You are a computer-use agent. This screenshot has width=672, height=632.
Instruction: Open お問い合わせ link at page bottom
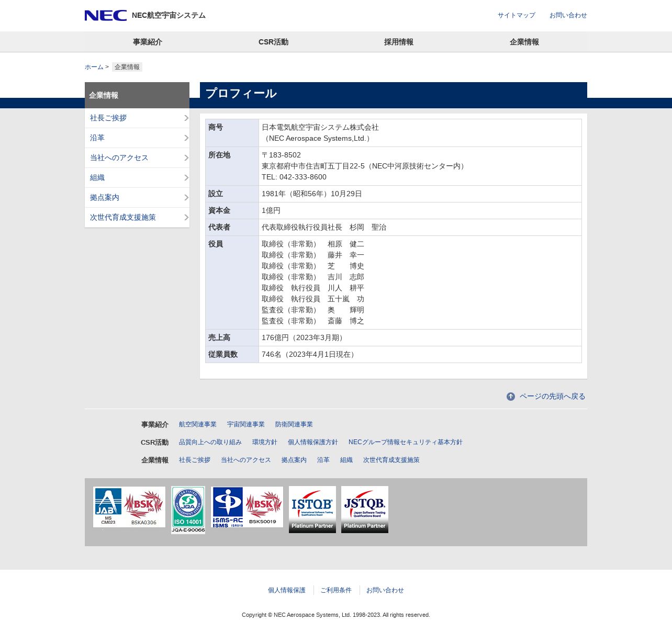pos(385,590)
